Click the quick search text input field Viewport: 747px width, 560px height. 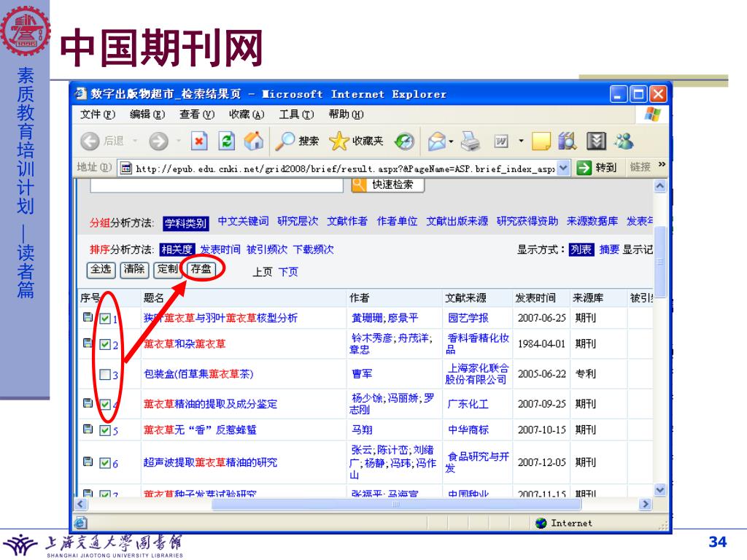pyautogui.click(x=217, y=186)
